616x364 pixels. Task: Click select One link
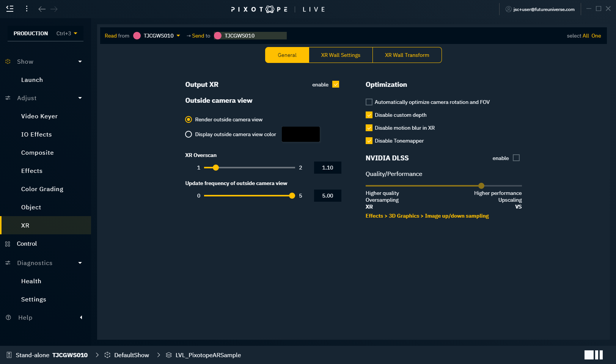point(596,36)
